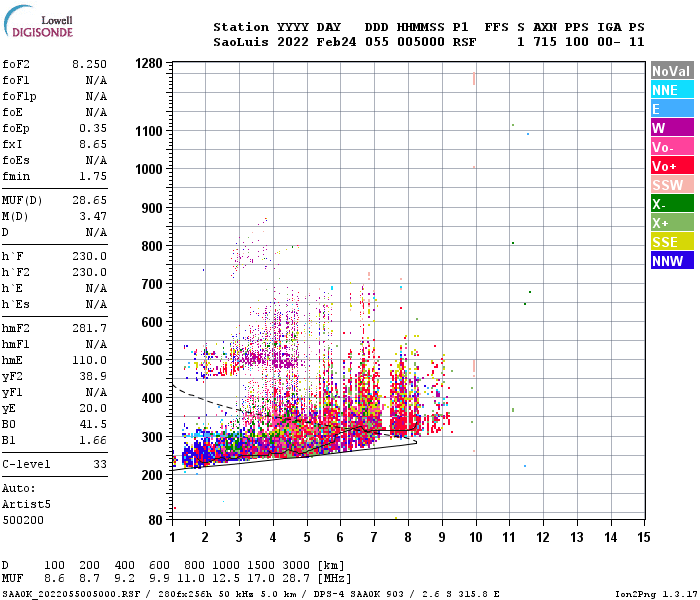Select the NNE cyan legend swatch

[x=672, y=90]
